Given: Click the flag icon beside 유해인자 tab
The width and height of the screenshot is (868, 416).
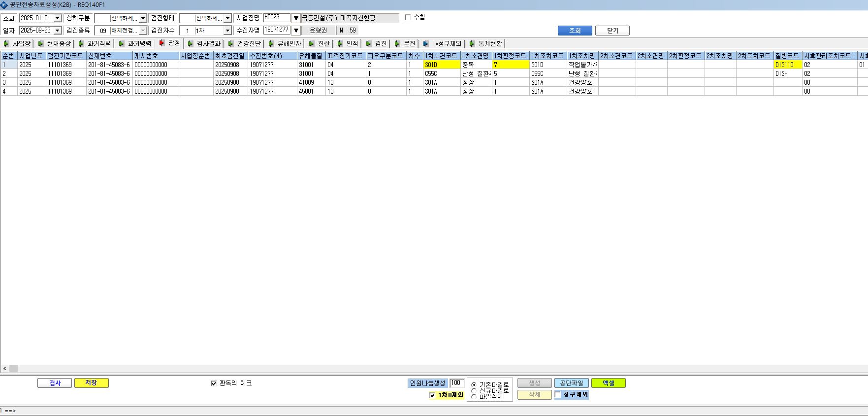Looking at the screenshot, I should click(271, 44).
